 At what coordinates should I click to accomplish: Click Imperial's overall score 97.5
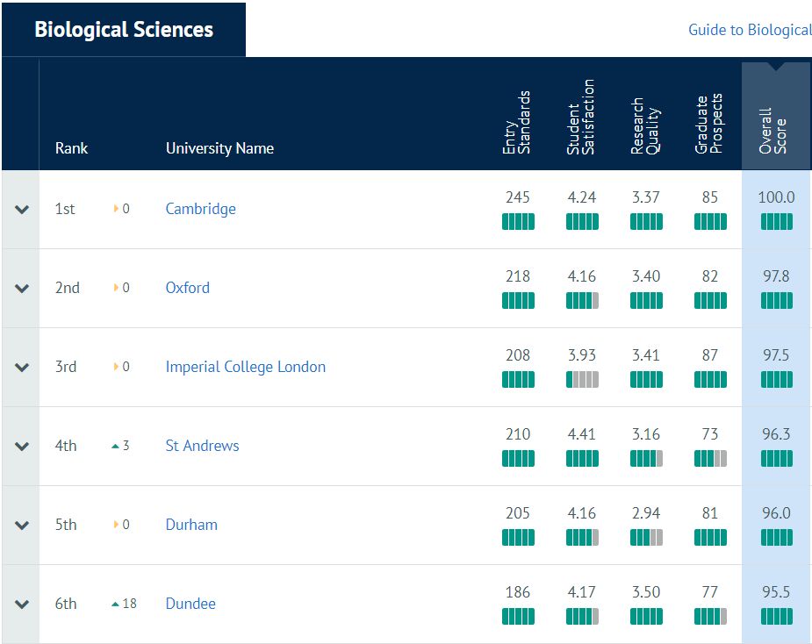776,355
